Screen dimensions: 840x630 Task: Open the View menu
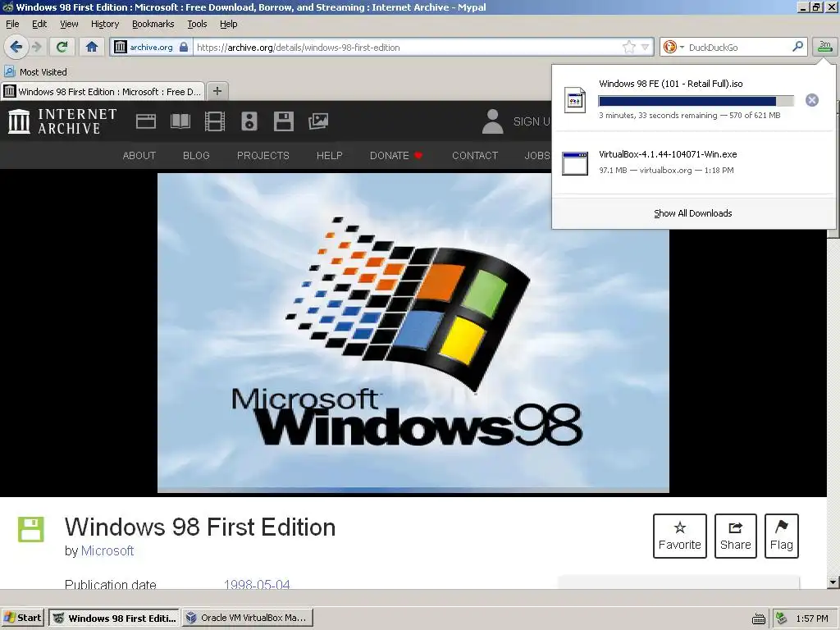click(69, 24)
